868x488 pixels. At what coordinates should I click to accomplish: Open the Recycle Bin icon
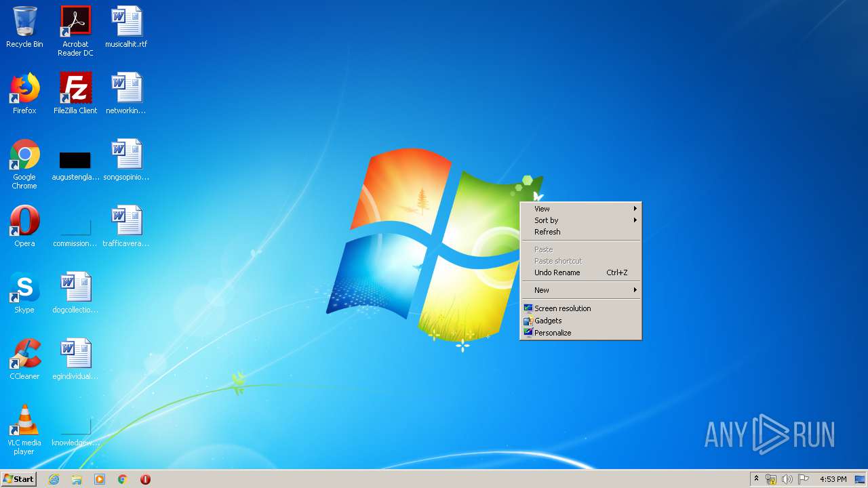click(24, 27)
